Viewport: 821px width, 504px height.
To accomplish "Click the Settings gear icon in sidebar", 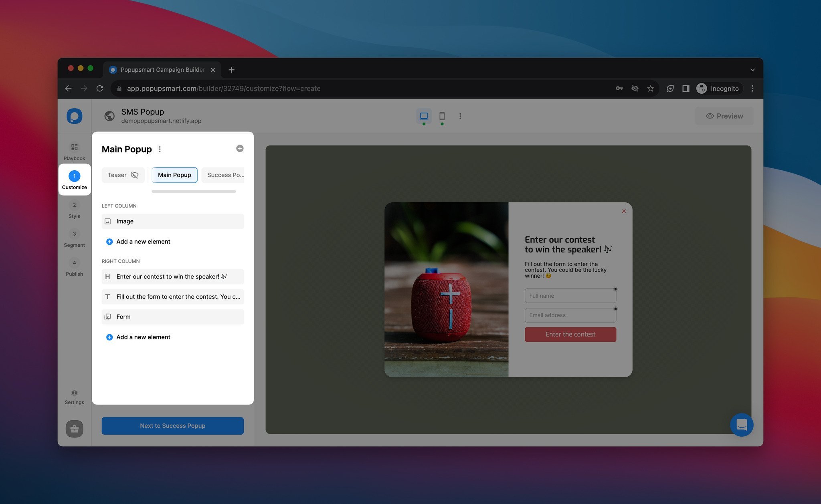I will 74,393.
